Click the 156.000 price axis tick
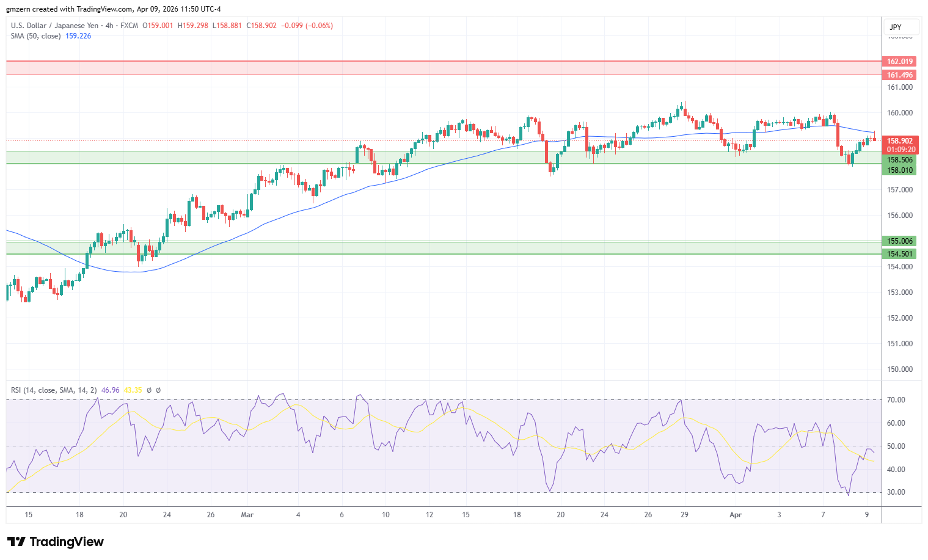Image resolution: width=928 pixels, height=560 pixels. [x=900, y=216]
